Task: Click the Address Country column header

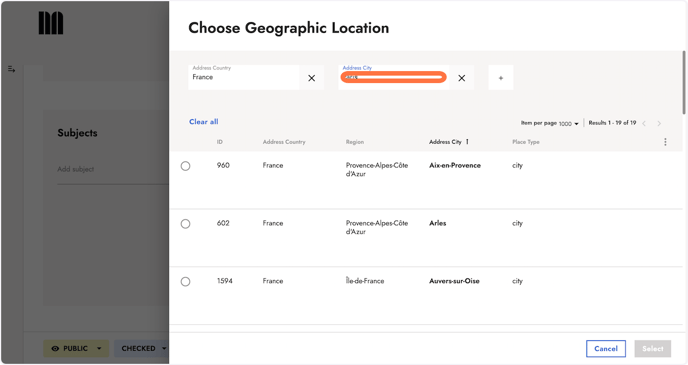Action: [x=284, y=142]
